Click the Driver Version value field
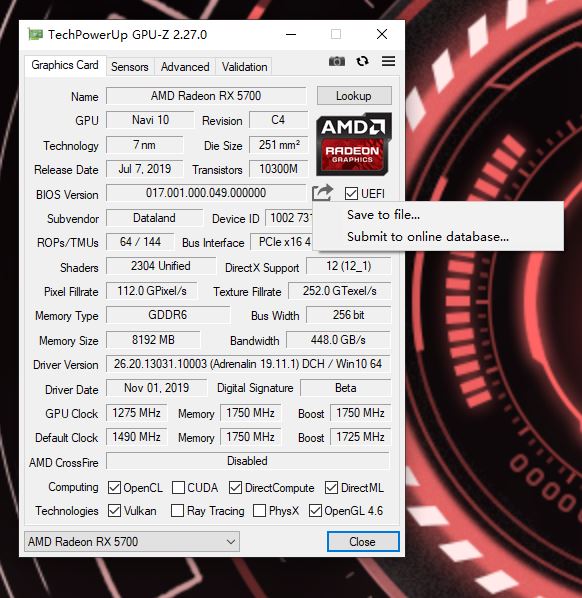 tap(248, 364)
